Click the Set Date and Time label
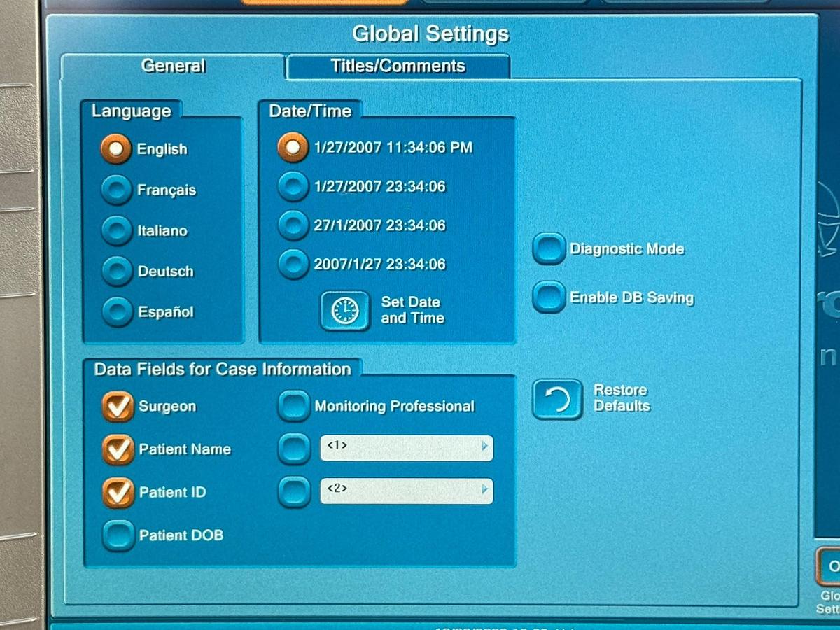Screen dimensions: 840x630 pos(412,310)
